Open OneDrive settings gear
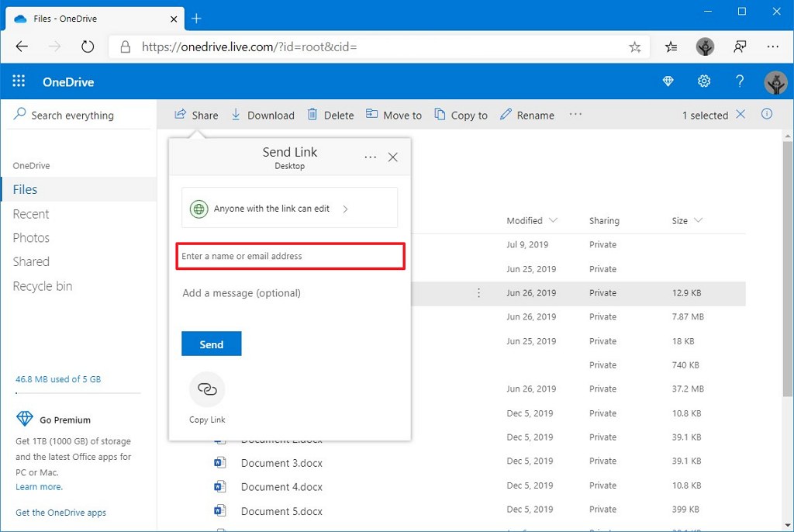 coord(704,81)
